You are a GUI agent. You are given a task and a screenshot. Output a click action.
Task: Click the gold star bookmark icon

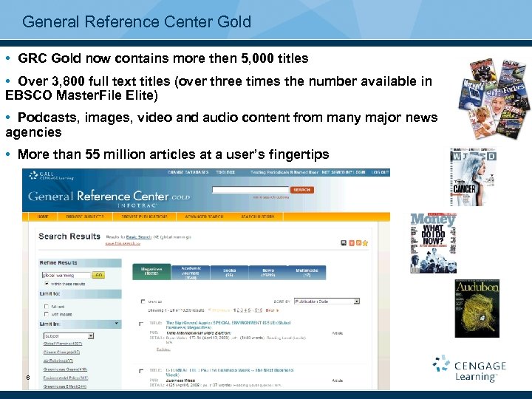tap(365, 243)
